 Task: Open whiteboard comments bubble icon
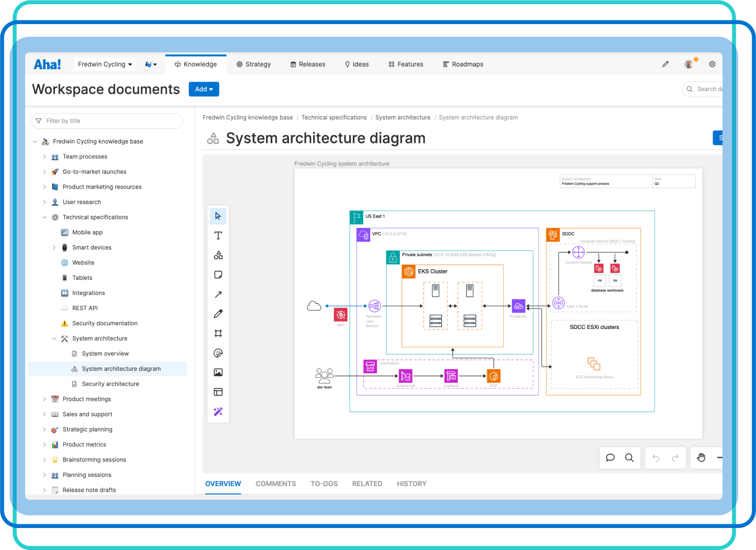pos(610,458)
